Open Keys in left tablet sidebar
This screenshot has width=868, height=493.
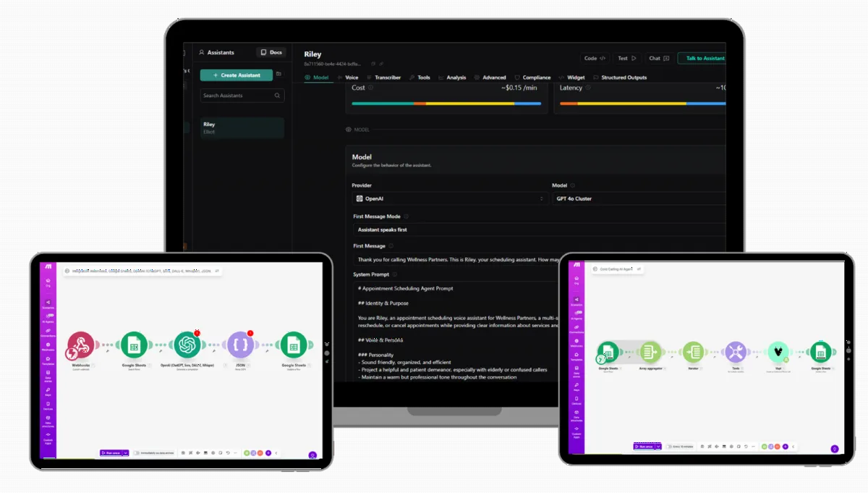tap(48, 391)
